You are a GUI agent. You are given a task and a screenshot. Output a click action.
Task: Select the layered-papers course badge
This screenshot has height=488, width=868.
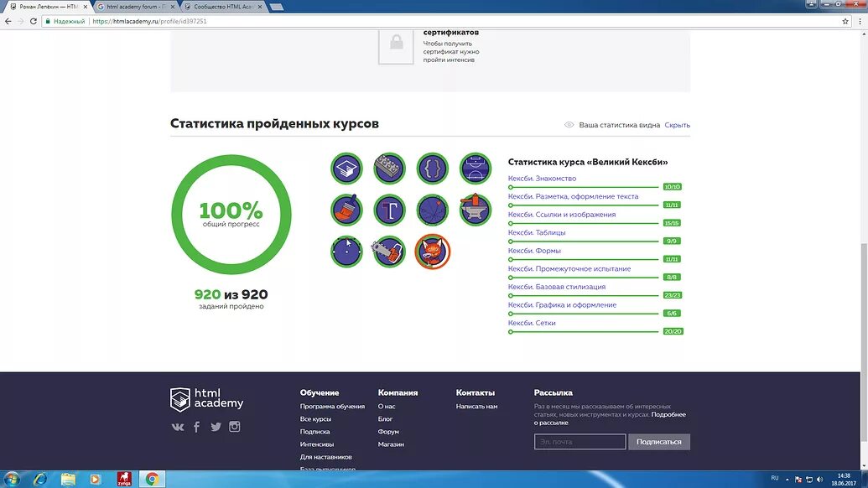[346, 169]
